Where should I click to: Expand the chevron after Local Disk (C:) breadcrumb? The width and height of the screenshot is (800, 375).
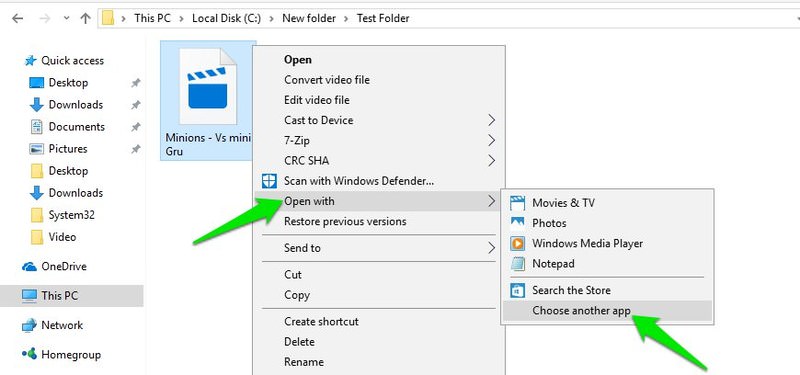pos(271,18)
